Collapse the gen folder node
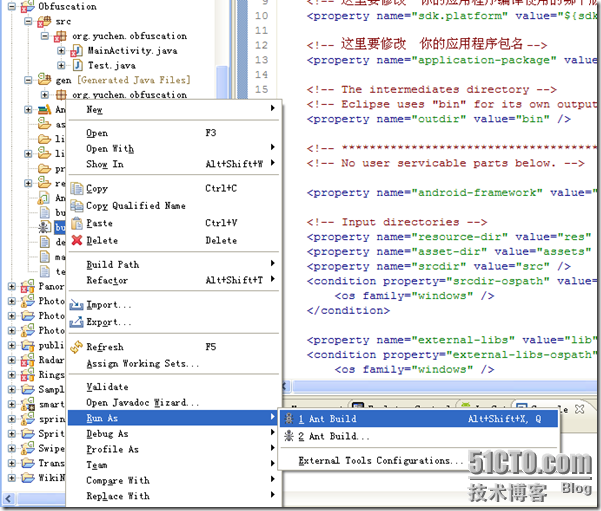 pos(28,80)
